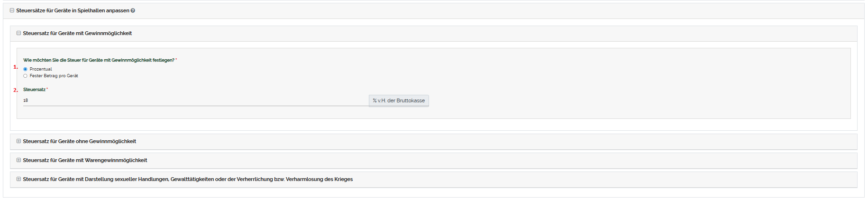This screenshot has height=199, width=868.
Task: Click the red step marker '2.'
Action: click(15, 90)
